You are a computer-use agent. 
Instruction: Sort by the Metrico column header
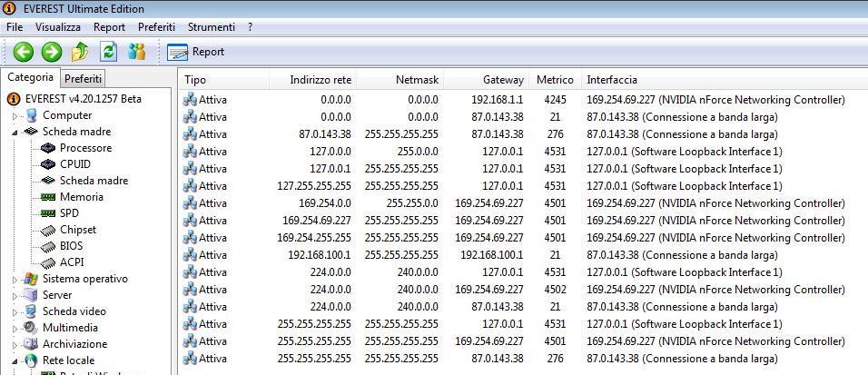pos(554,80)
